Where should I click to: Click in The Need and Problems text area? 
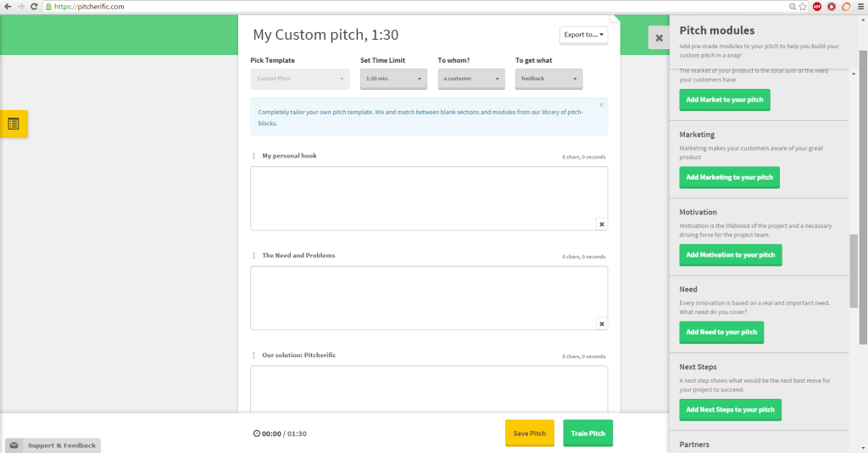429,298
